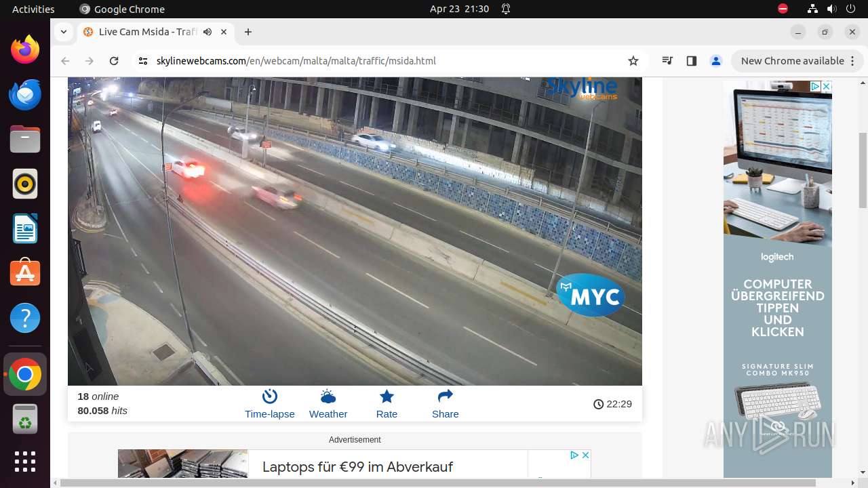Click the Skyline webcams logo overlay
Screen dimensions: 868x488
pos(582,88)
